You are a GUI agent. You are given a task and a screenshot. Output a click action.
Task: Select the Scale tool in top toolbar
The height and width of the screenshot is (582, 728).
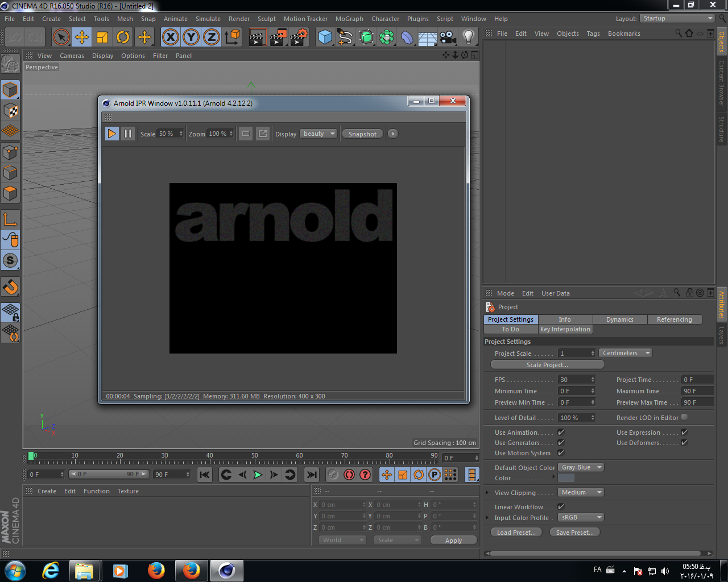[102, 38]
